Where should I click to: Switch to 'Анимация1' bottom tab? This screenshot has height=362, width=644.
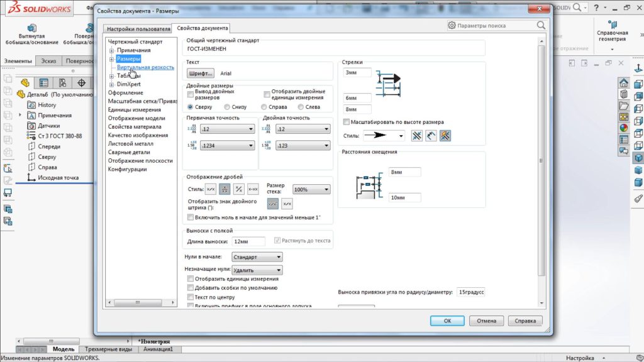tap(158, 349)
